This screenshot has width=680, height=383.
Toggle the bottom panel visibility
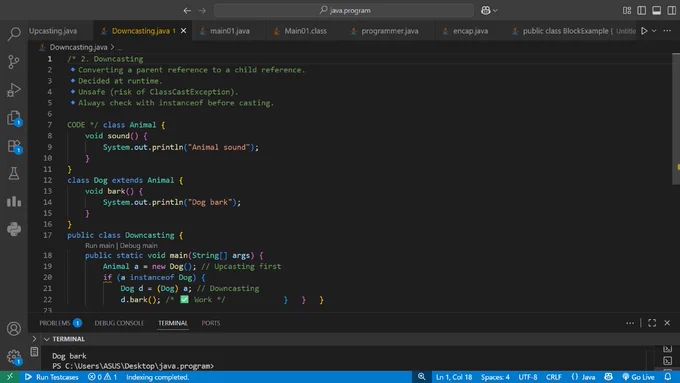click(x=657, y=10)
